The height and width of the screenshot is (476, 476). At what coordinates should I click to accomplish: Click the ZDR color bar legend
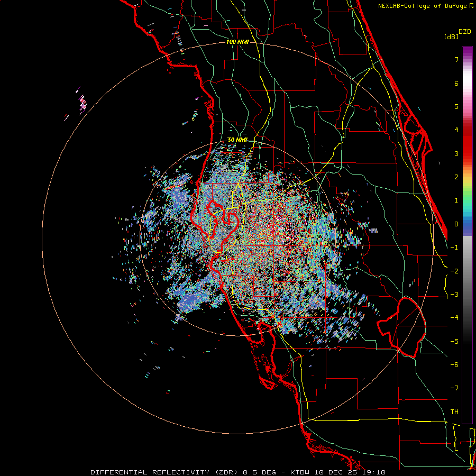[467, 235]
